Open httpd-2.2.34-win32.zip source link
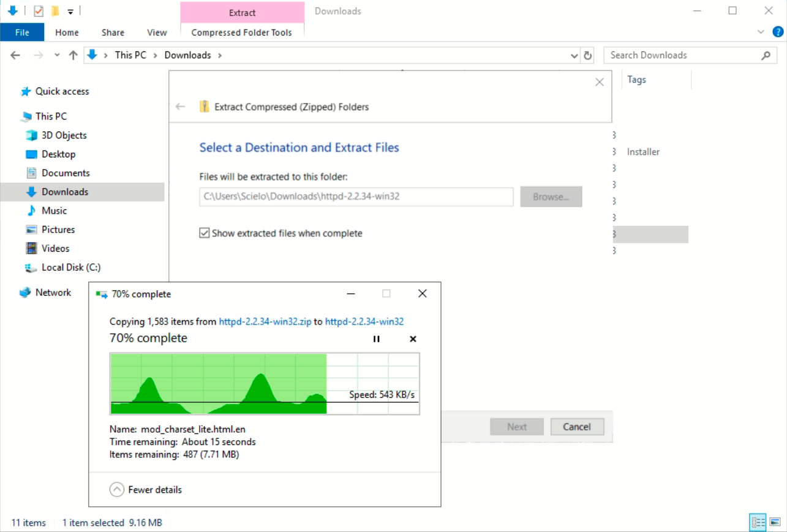The image size is (787, 532). click(265, 321)
